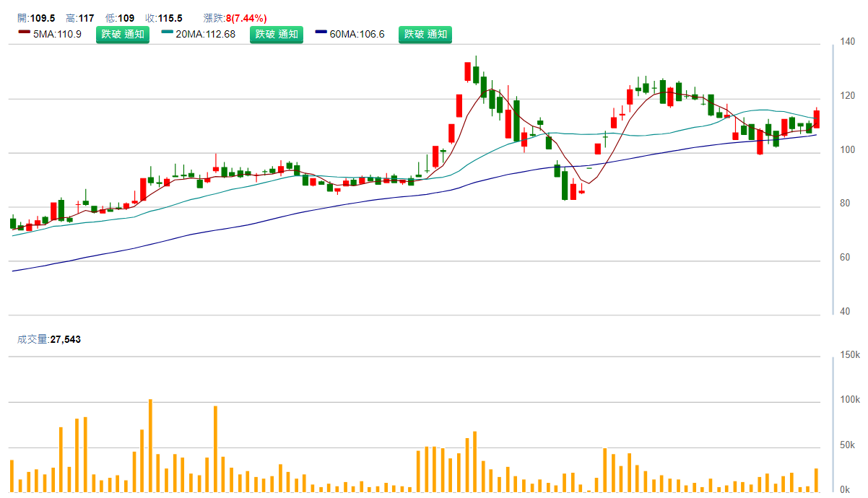Viewport: 868px width, 498px height.
Task: Toggle the 5MA:110.9 legend line
Action: [50, 34]
